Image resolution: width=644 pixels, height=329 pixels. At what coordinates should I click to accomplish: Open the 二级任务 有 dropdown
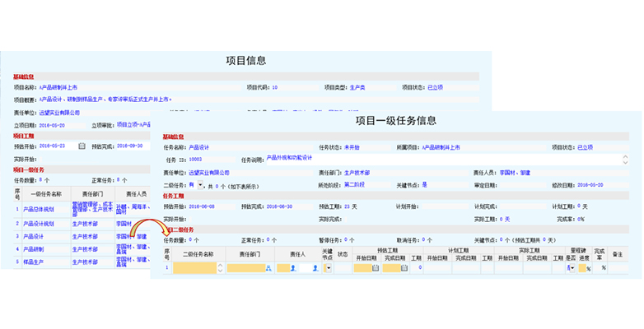pyautogui.click(x=199, y=186)
